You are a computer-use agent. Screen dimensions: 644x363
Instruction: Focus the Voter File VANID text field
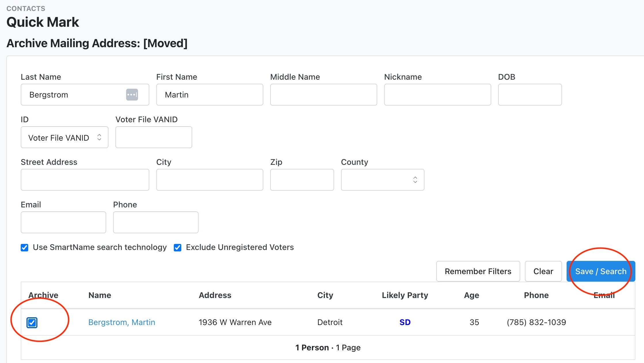154,137
